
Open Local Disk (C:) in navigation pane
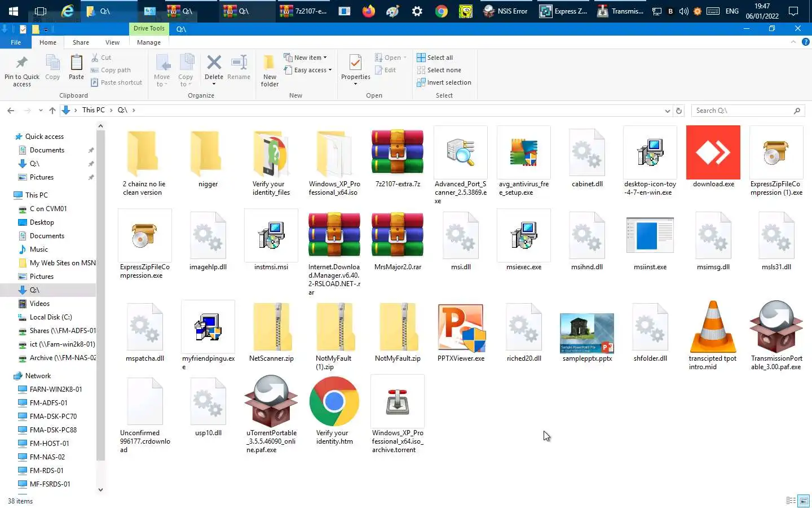point(51,317)
